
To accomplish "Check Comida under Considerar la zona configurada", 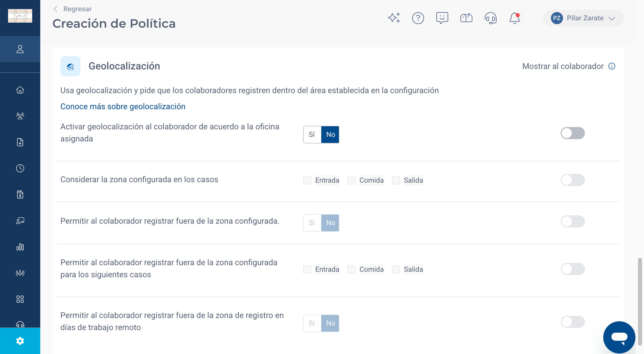I will pos(351,180).
